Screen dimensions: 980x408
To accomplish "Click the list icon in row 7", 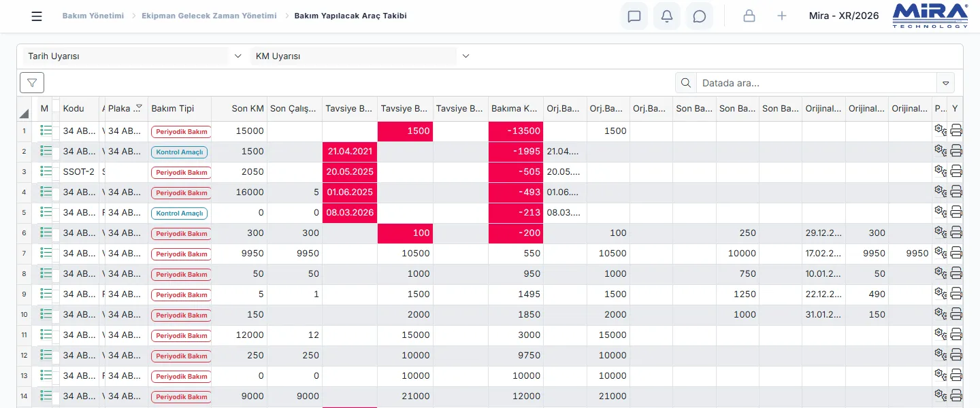I will tap(46, 253).
